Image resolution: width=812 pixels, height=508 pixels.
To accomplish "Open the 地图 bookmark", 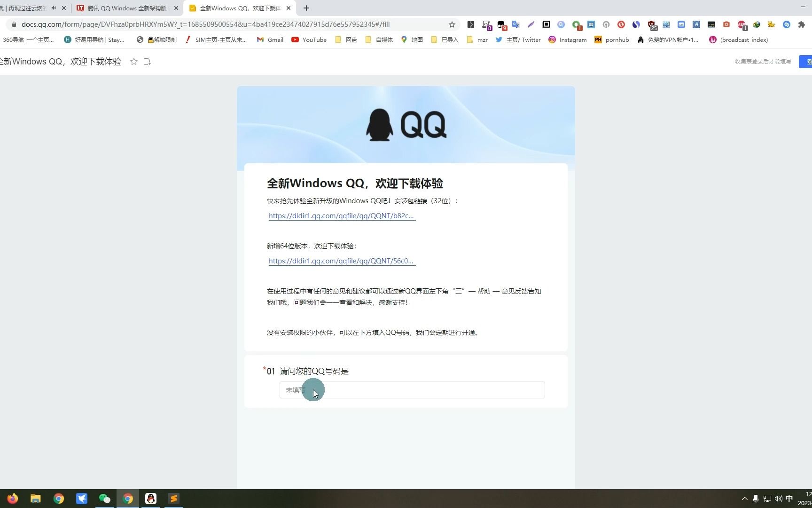I will click(411, 40).
